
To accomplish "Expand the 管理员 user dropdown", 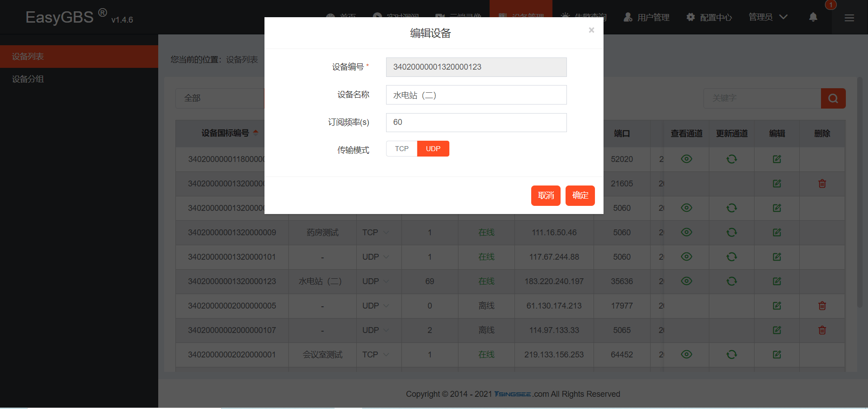I will pyautogui.click(x=768, y=17).
